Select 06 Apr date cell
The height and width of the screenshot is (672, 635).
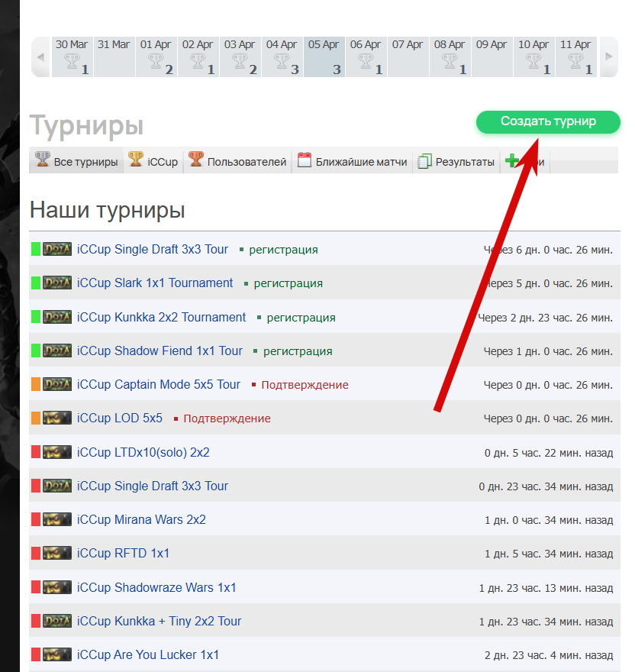click(366, 57)
